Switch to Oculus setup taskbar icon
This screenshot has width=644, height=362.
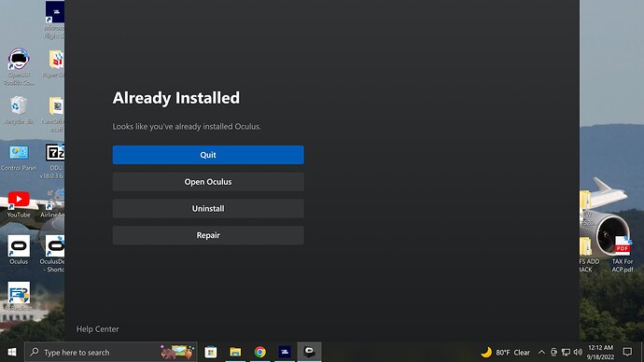point(309,352)
